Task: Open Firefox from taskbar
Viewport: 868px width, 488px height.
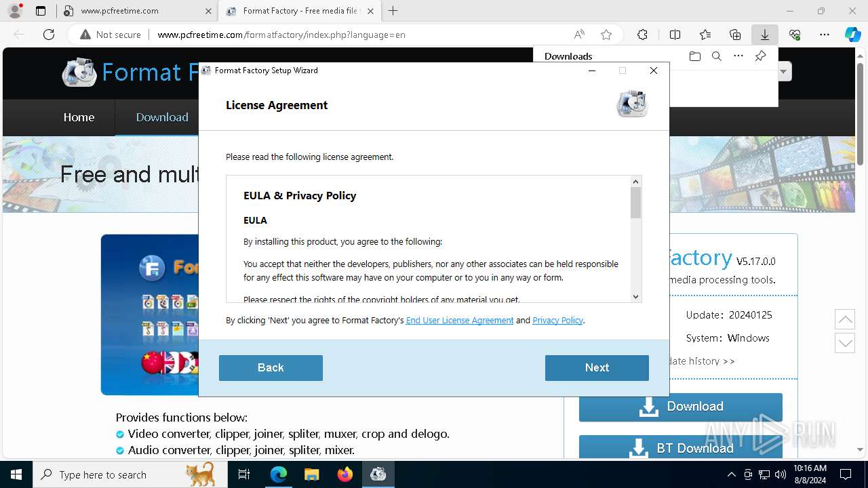Action: [344, 474]
